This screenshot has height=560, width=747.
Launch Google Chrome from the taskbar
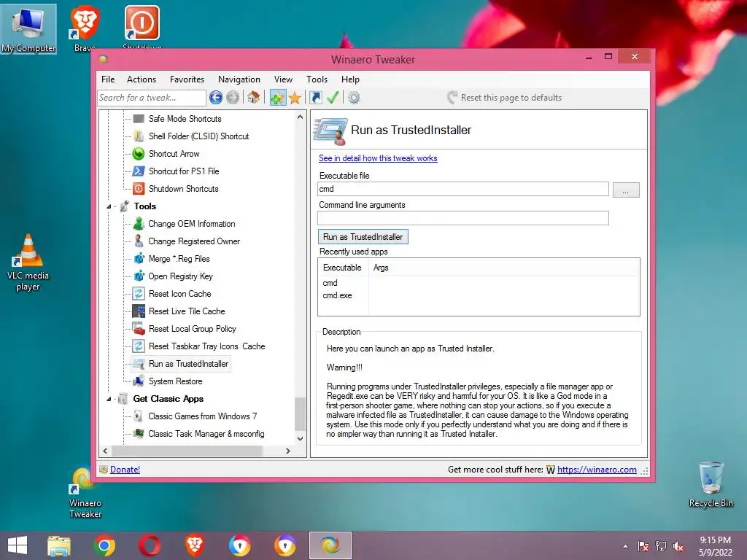pyautogui.click(x=104, y=545)
